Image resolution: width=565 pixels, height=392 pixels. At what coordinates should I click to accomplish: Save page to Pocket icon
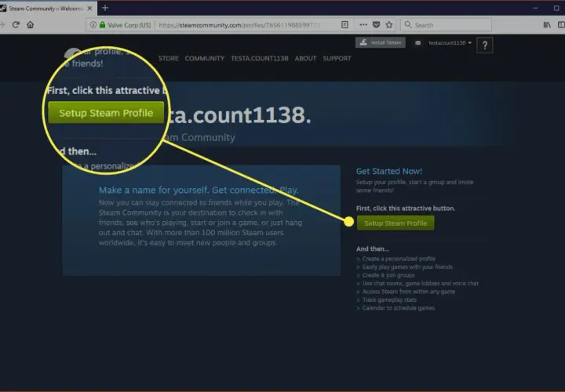click(376, 24)
